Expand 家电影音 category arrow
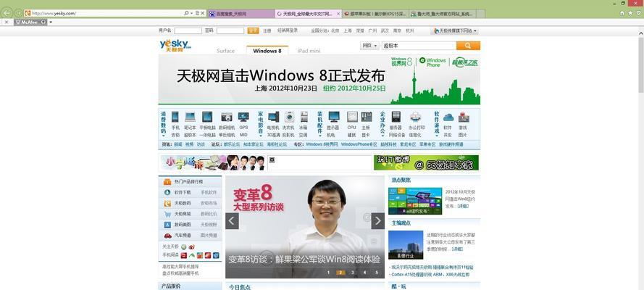644x290 pixels. [260, 136]
